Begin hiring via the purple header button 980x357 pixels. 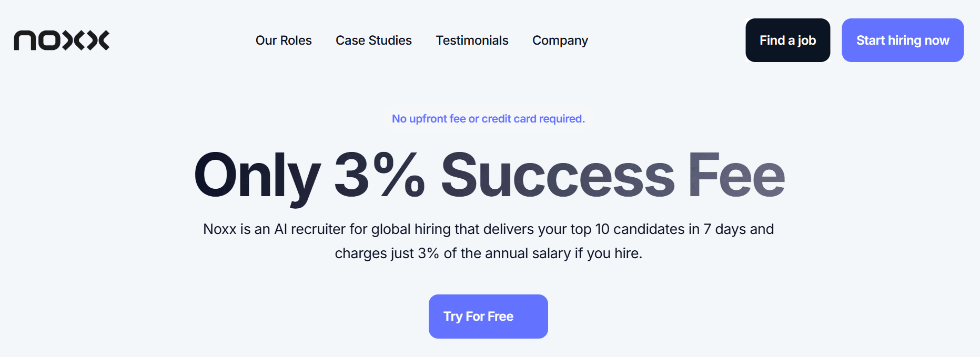pyautogui.click(x=903, y=39)
